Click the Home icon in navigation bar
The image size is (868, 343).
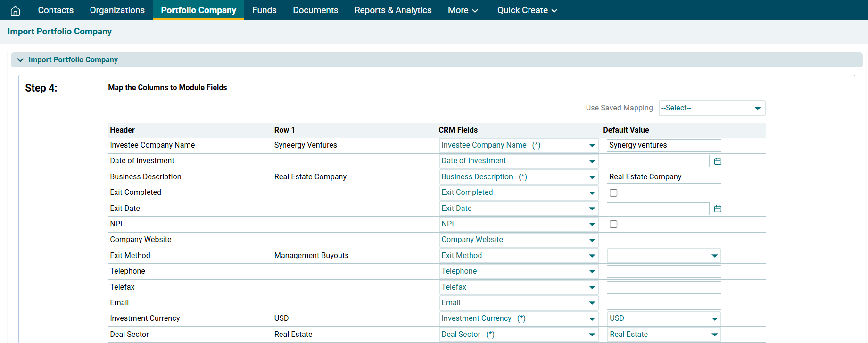coord(15,10)
